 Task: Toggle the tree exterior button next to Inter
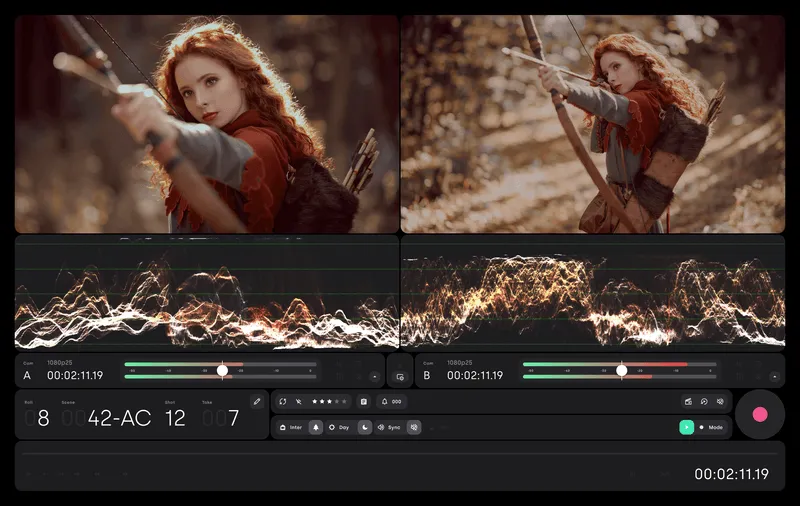[316, 427]
